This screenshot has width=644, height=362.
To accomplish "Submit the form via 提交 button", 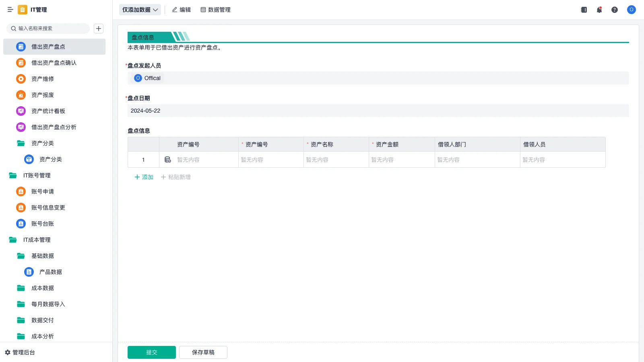I will tap(151, 352).
